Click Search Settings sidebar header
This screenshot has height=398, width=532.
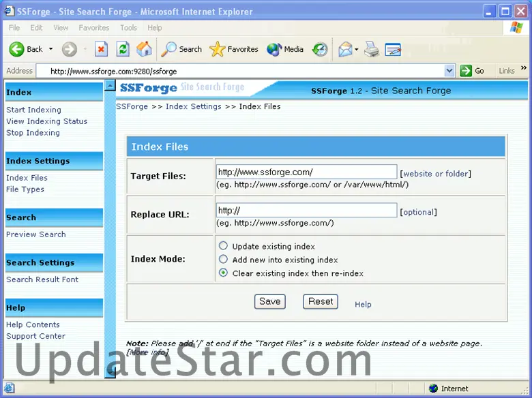tap(54, 262)
